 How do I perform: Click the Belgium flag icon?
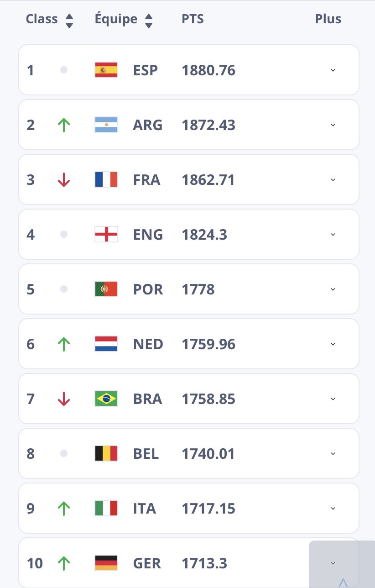(106, 454)
